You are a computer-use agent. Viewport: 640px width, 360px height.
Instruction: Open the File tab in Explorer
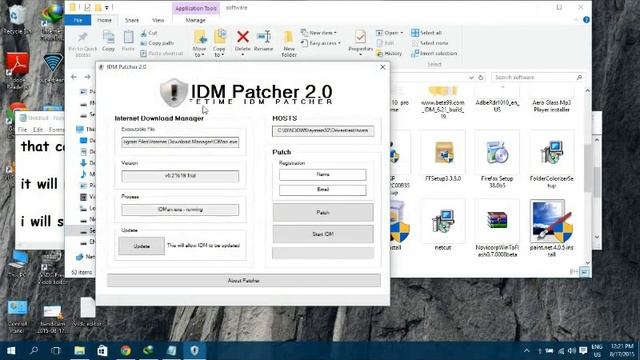(x=78, y=20)
